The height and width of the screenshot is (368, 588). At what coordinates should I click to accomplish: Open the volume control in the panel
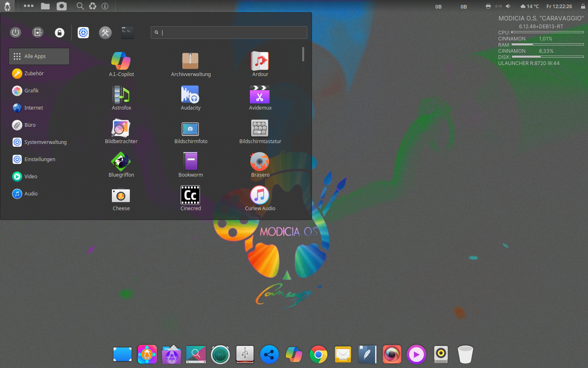[508, 6]
